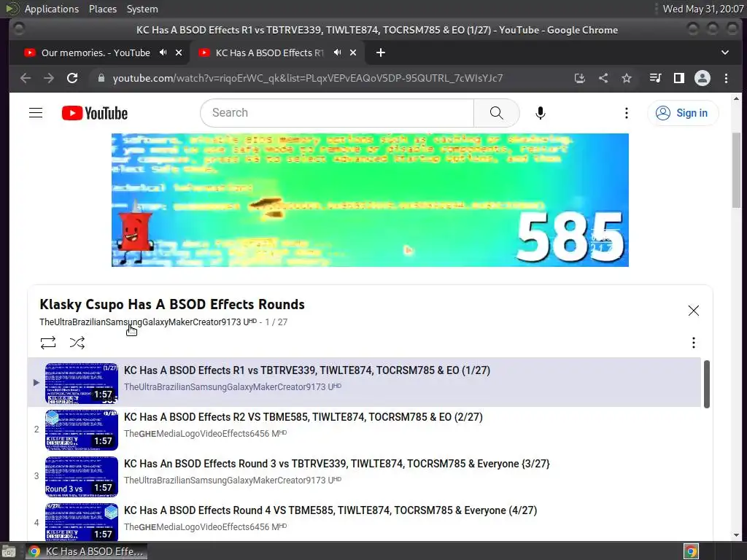Click the TheGHEMediaLogoVideoEffects6456 text under R2
The width and height of the screenshot is (747, 560).
point(205,433)
